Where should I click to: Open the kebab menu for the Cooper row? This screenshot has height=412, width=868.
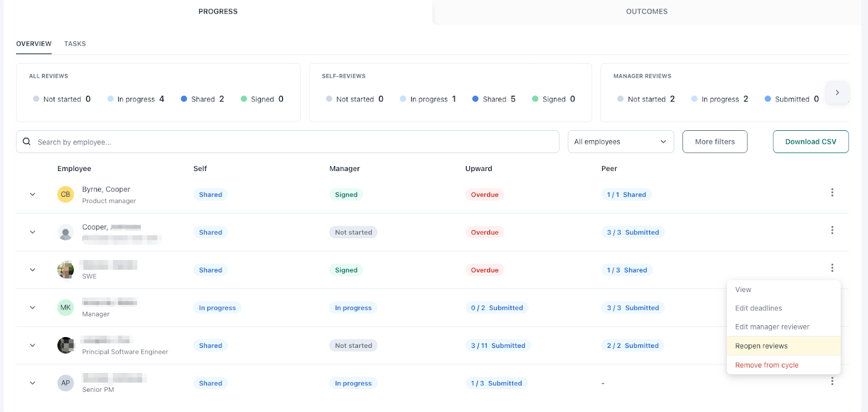832,230
